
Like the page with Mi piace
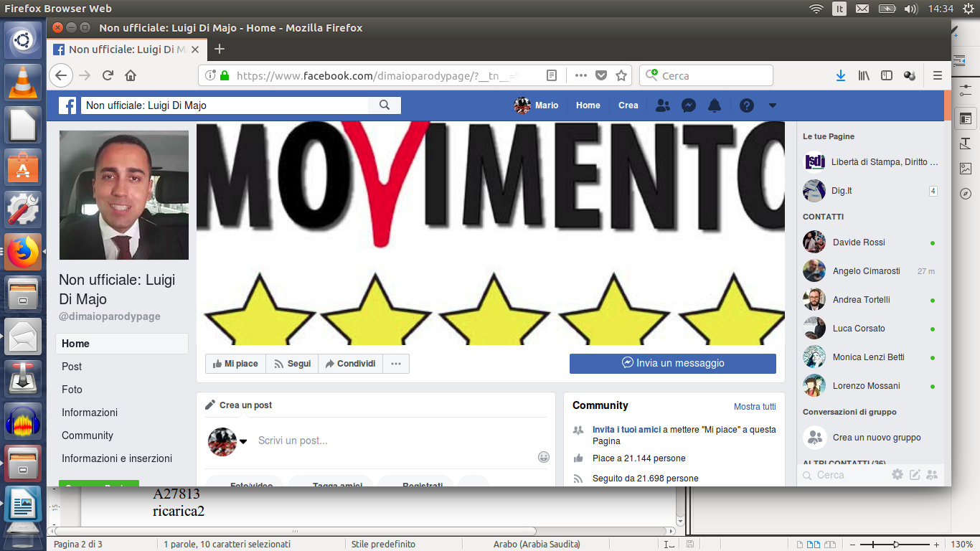coord(235,364)
